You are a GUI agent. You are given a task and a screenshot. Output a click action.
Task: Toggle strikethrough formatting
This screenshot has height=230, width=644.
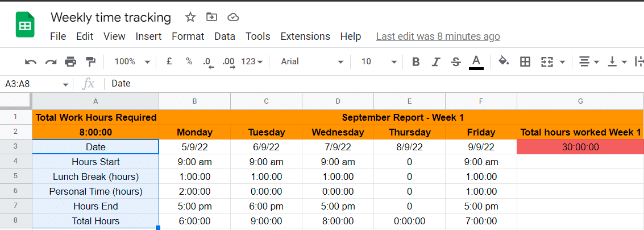point(455,61)
